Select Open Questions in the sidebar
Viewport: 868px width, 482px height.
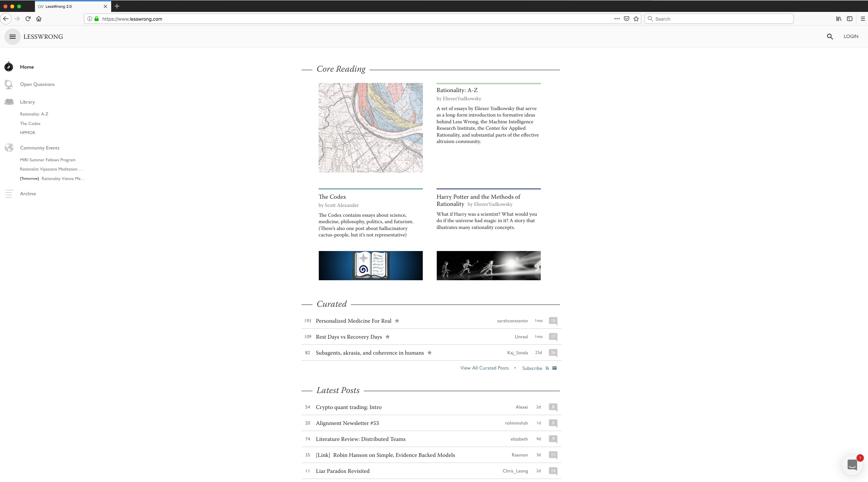[x=37, y=84]
